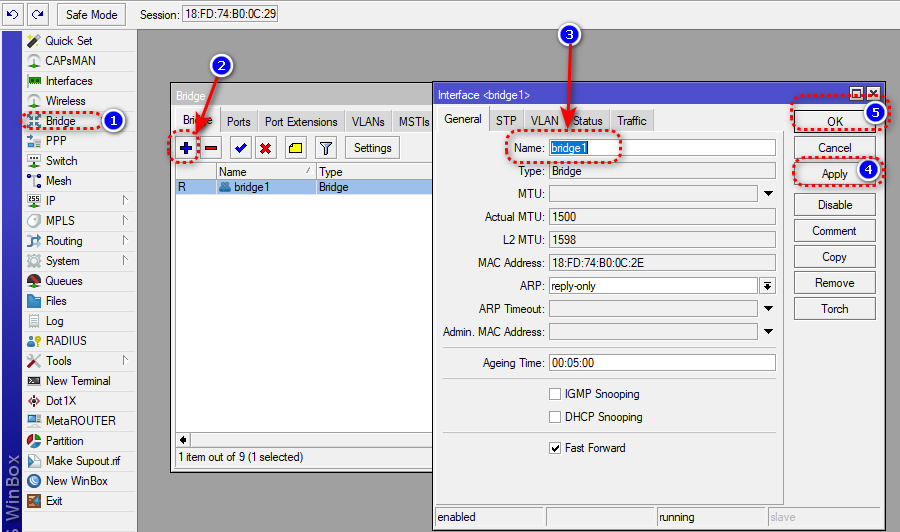Click the Torch button
Screen dimensions: 900x532
pyautogui.click(x=834, y=309)
